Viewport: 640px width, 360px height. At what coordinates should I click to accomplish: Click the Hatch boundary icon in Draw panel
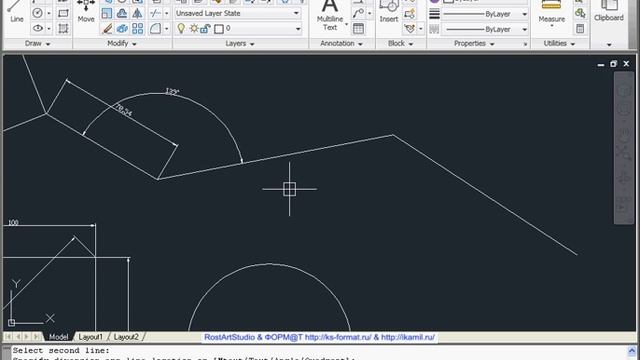(63, 29)
